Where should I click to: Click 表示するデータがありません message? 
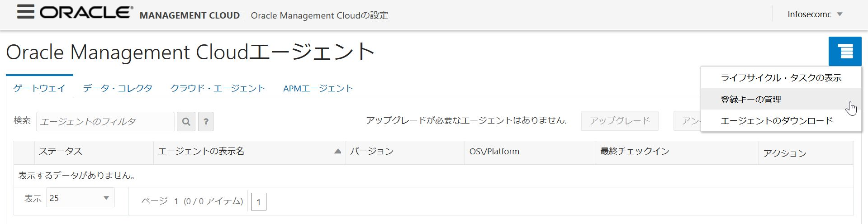[77, 176]
